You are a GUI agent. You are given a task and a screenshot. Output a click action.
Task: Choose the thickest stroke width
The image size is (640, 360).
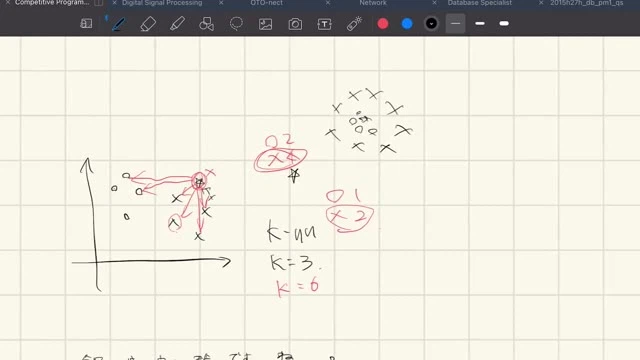[504, 24]
